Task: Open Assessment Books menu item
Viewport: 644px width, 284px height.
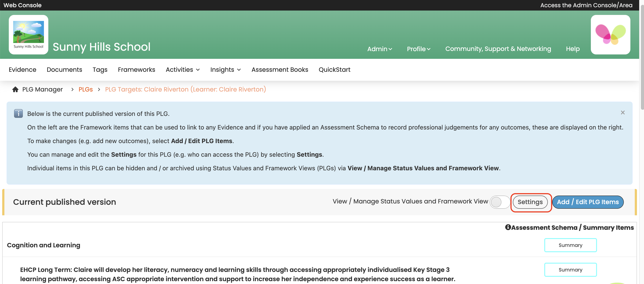Action: [x=280, y=69]
